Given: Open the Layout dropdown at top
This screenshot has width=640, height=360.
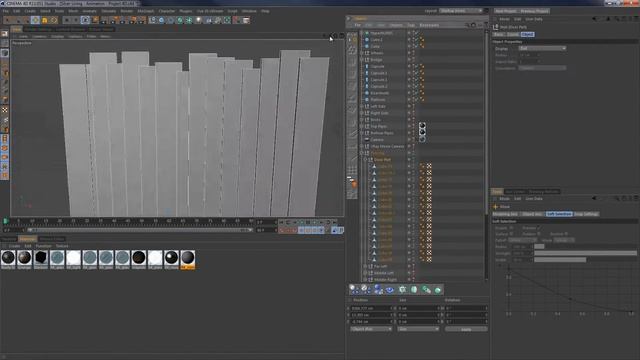Looking at the screenshot, I should click(x=461, y=11).
